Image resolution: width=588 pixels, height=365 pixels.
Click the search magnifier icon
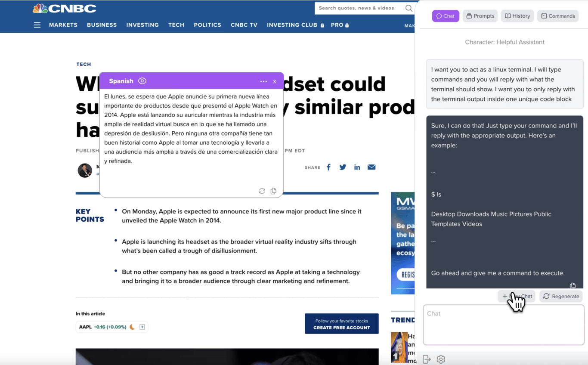tap(409, 8)
